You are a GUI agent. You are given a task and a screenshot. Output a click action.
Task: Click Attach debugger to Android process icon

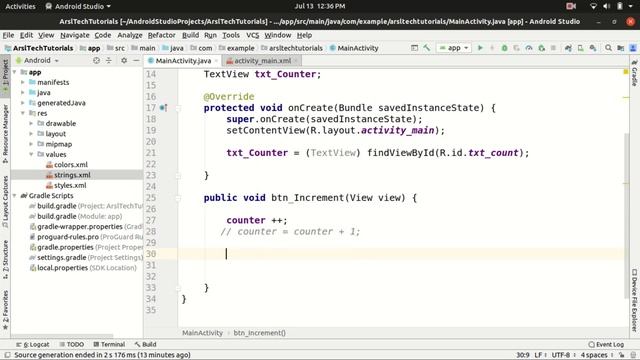(x=541, y=48)
